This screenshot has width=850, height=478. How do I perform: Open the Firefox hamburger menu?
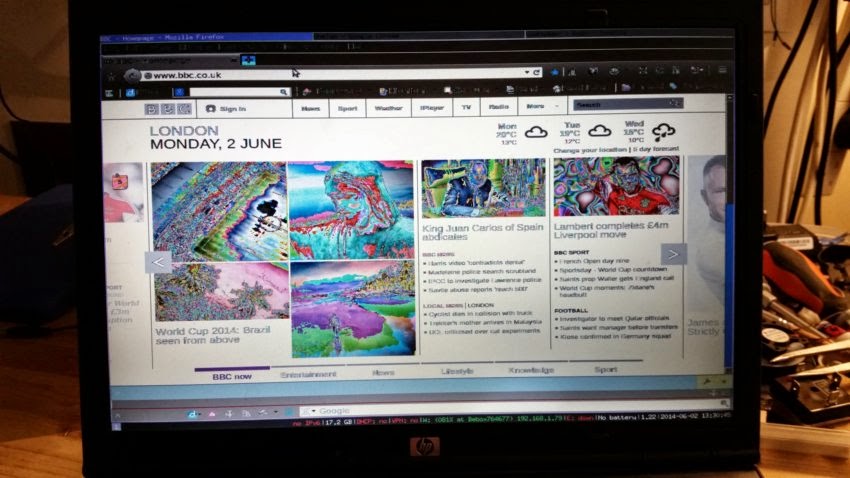pos(722,69)
